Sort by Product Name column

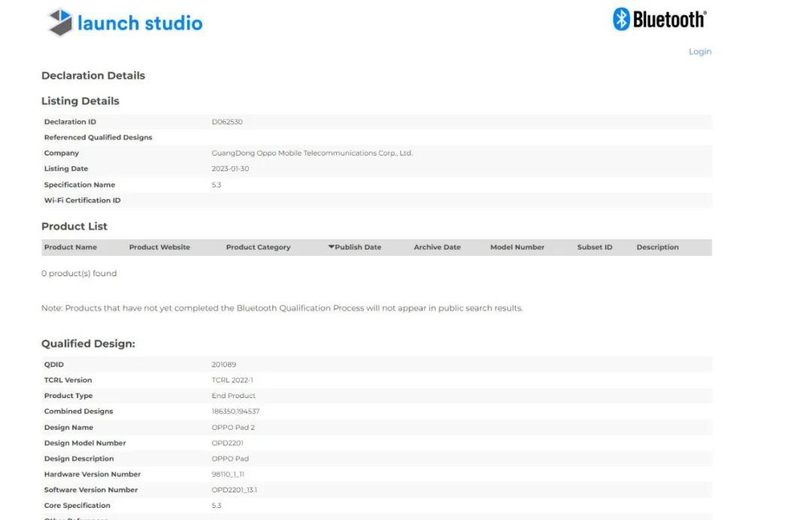pyautogui.click(x=71, y=248)
